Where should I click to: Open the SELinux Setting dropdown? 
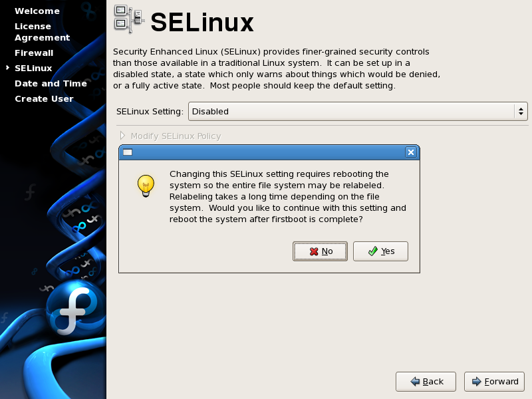[358, 111]
